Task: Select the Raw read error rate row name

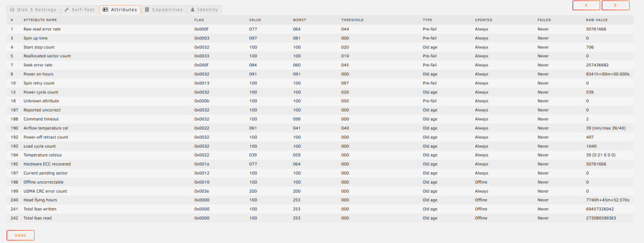Action: click(x=43, y=29)
